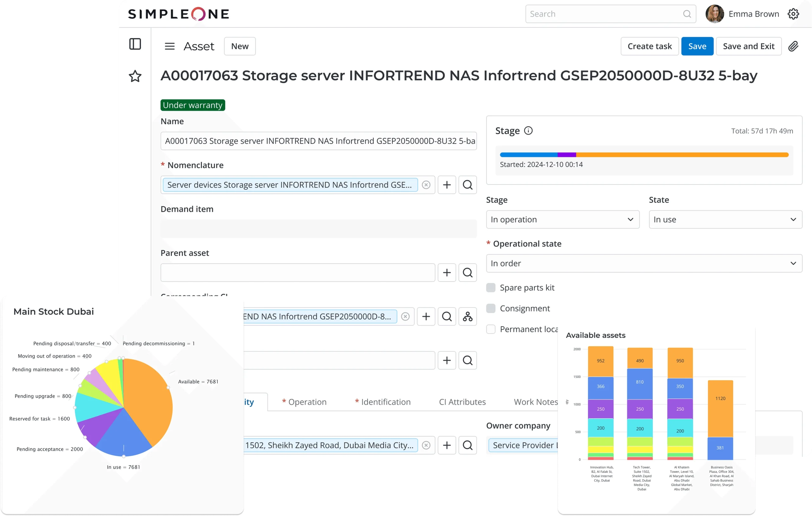Click the purple segment of the stage progress bar

[566, 155]
